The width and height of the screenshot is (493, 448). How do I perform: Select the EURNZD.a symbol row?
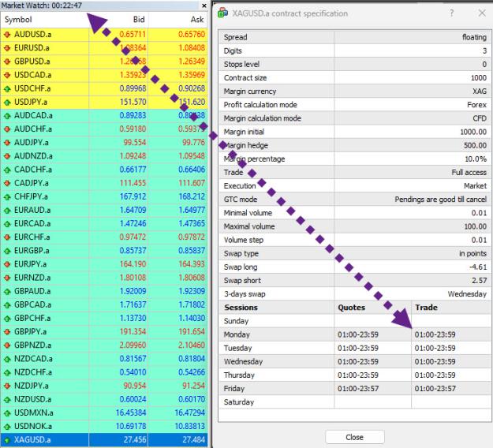pos(104,278)
